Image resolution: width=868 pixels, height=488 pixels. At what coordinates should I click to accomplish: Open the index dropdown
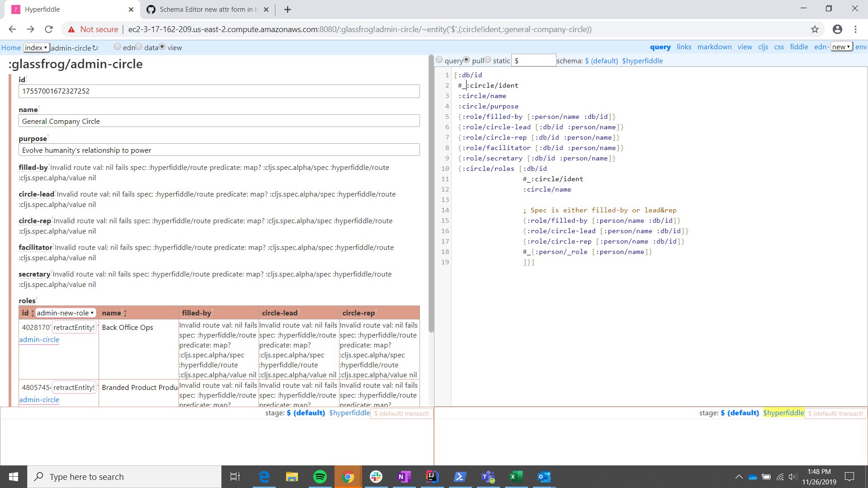pyautogui.click(x=36, y=47)
